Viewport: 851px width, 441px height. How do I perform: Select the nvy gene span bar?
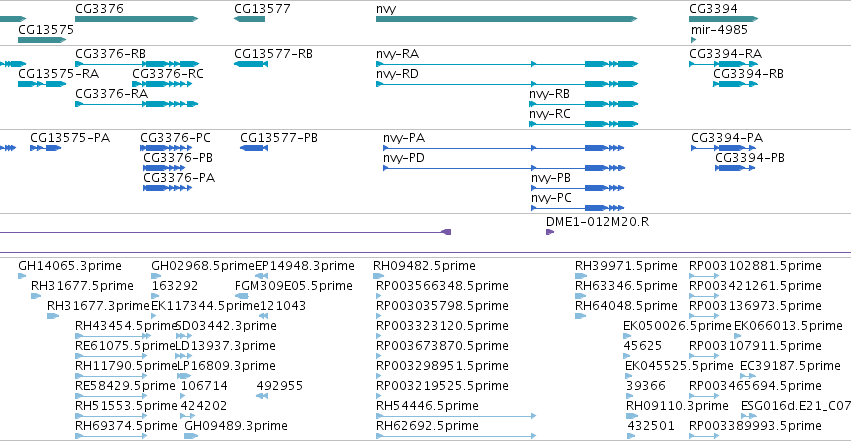pos(506,19)
